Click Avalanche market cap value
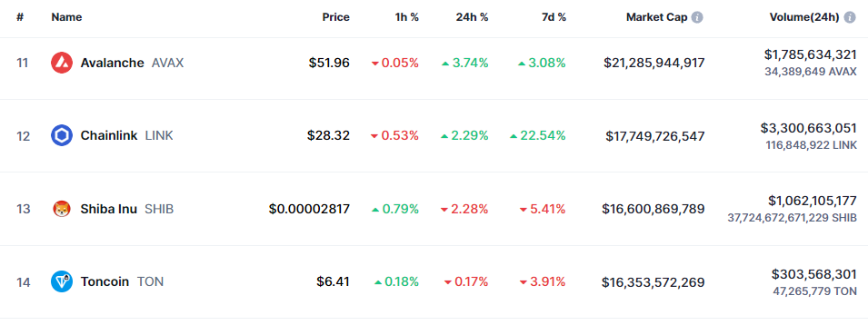Screen dimensions: 868x335 pyautogui.click(x=654, y=63)
